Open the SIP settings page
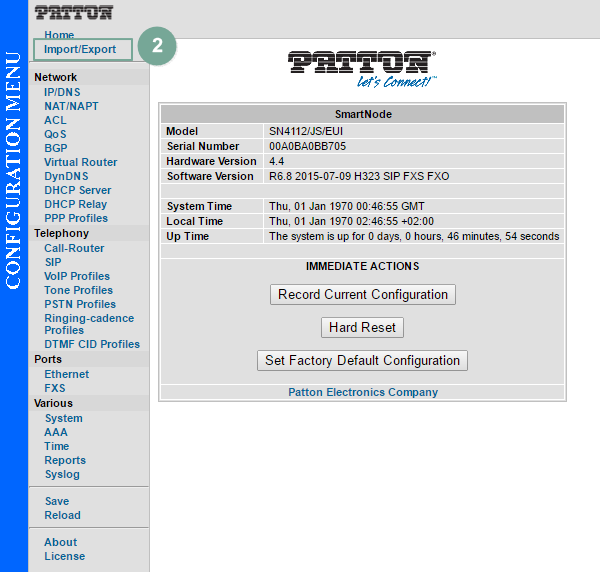Screen dimensions: 600x572 (x=53, y=262)
